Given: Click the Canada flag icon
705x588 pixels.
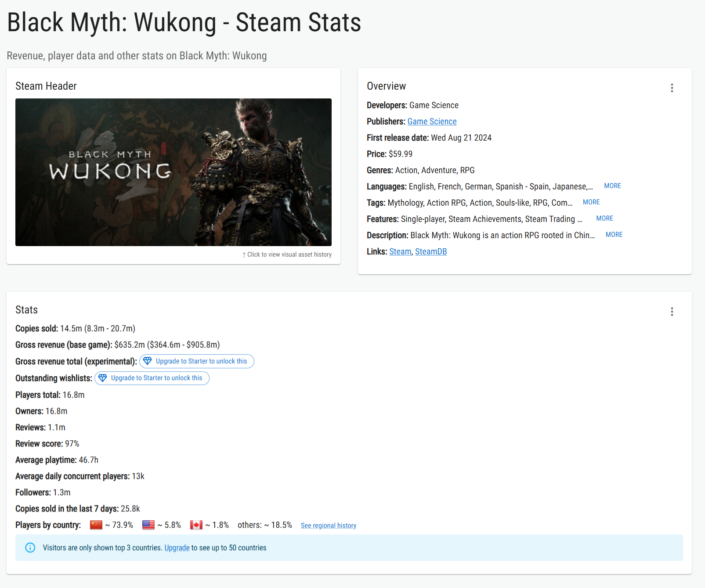Looking at the screenshot, I should (x=196, y=525).
